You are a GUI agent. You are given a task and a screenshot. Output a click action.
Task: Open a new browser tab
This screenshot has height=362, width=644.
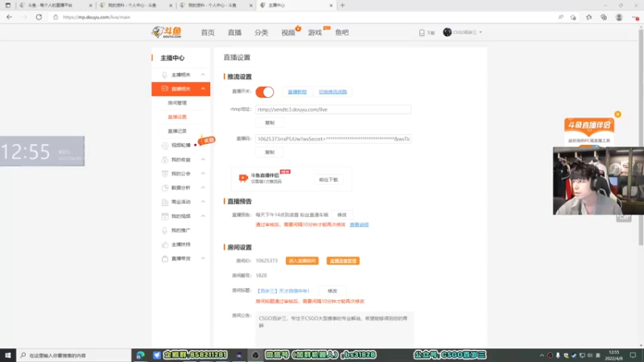click(x=343, y=6)
